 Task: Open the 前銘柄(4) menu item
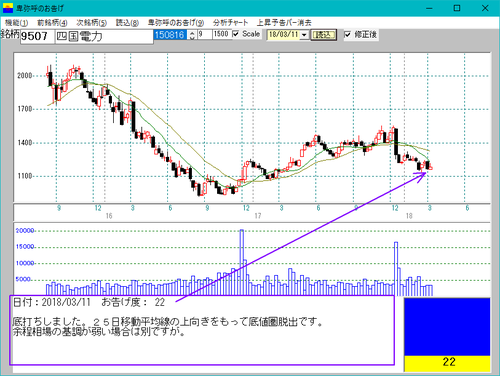pyautogui.click(x=52, y=23)
